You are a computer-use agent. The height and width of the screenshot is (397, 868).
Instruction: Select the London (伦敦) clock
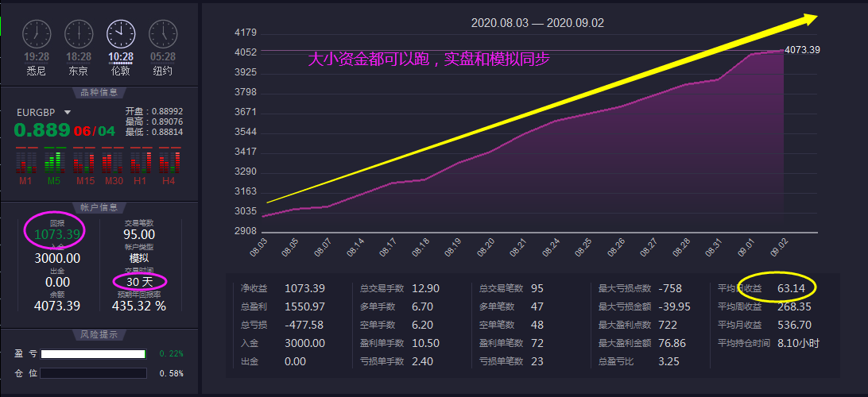coord(120,33)
